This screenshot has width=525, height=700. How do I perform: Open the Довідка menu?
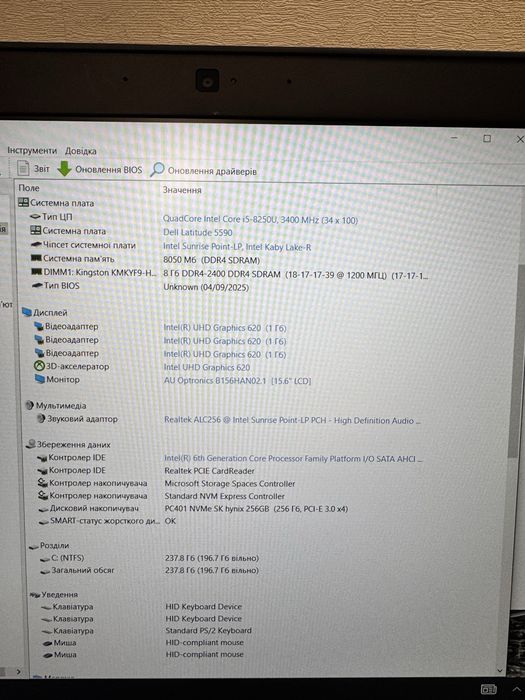[x=81, y=151]
